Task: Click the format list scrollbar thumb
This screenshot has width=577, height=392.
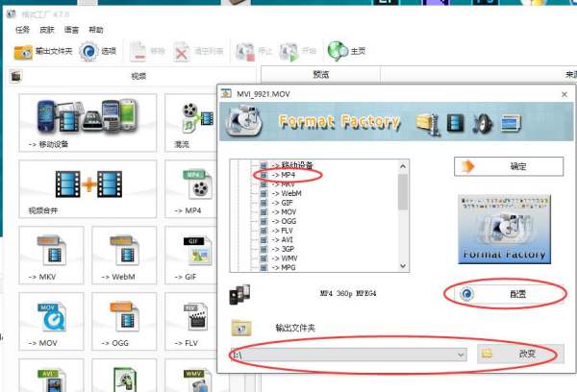Action: [x=403, y=192]
